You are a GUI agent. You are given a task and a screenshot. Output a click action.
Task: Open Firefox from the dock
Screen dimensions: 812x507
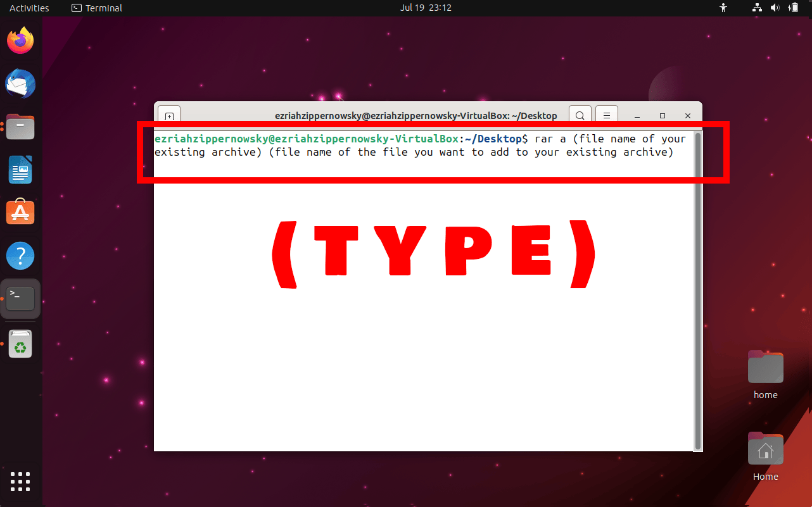pos(20,40)
